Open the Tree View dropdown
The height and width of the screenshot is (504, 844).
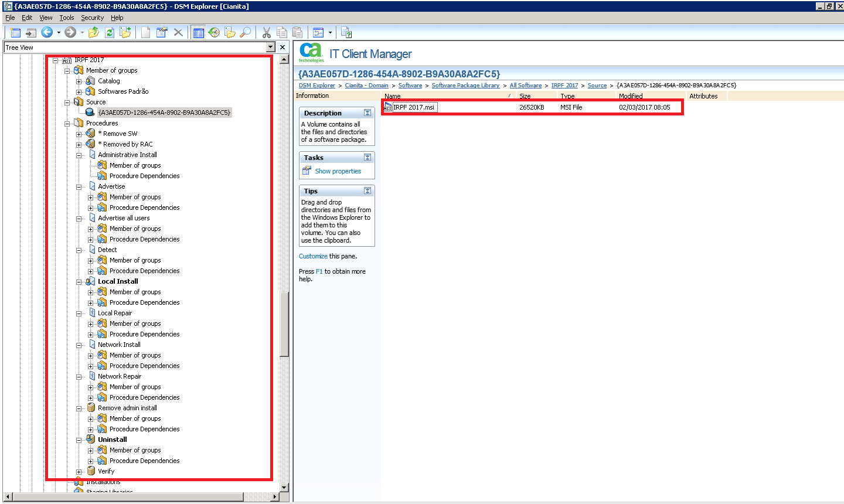point(270,47)
